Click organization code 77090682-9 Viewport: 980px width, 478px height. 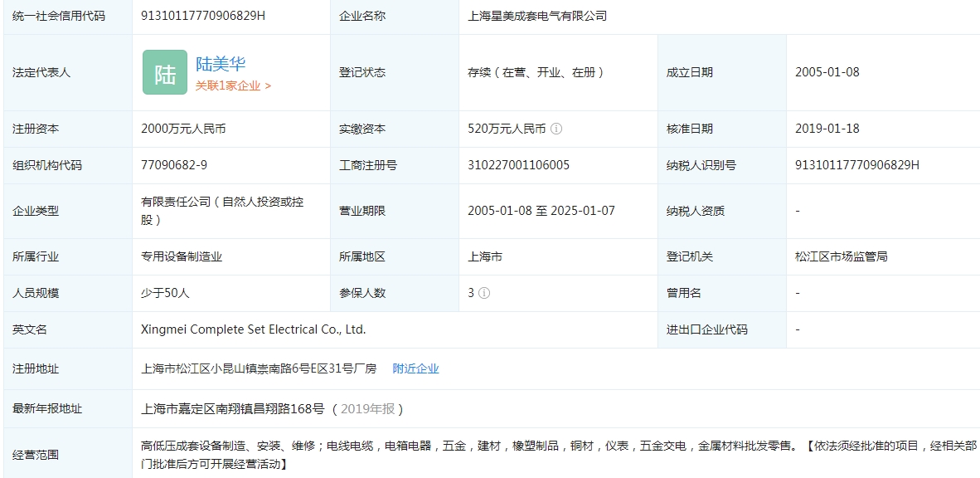coord(174,165)
